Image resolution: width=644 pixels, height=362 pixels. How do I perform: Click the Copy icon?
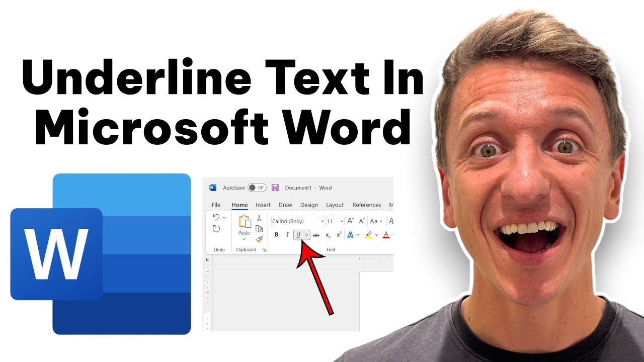point(259,229)
